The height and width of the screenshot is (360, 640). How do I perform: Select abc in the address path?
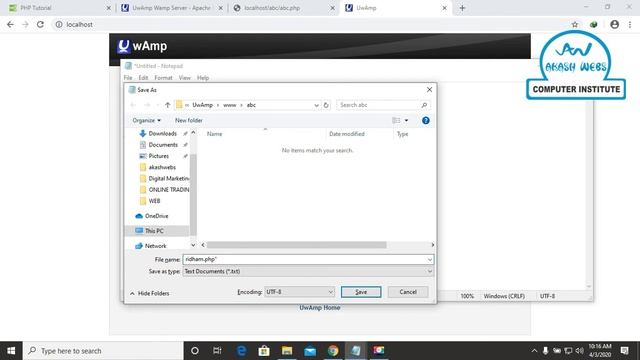251,105
